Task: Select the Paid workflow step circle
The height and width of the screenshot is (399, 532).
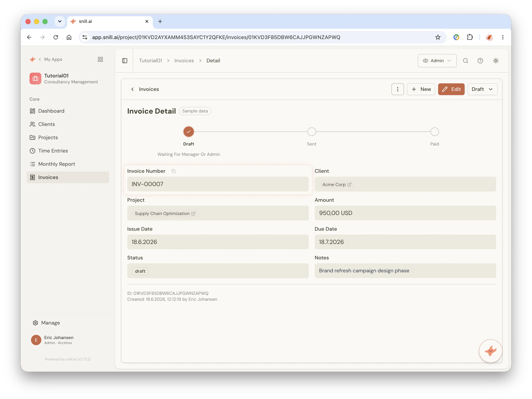Action: point(435,132)
